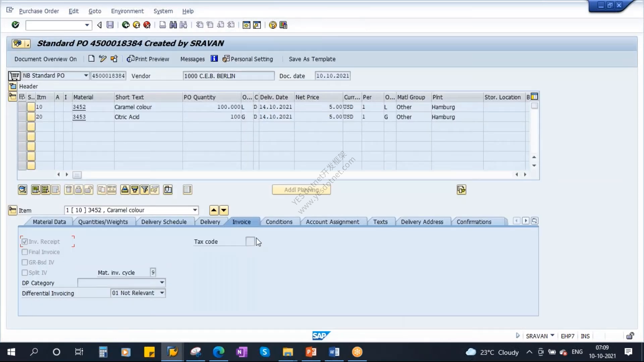Click the delete item trash icon
644x362 pixels.
68,190
